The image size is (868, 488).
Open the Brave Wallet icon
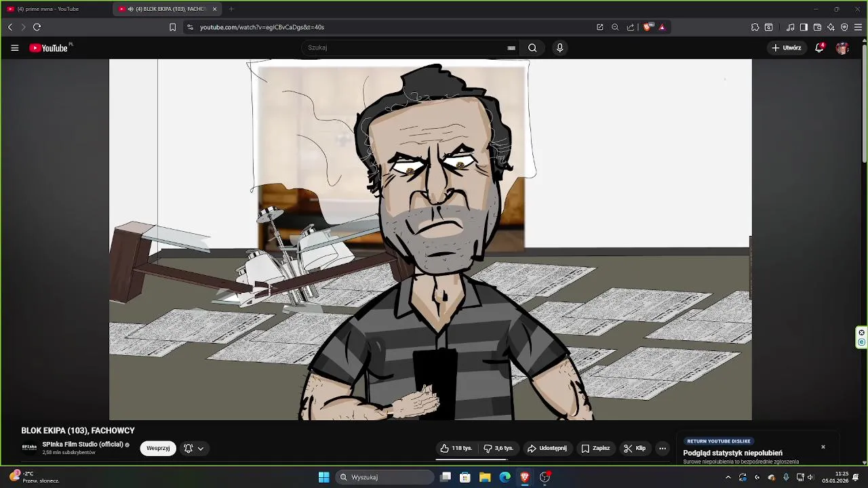click(x=817, y=27)
